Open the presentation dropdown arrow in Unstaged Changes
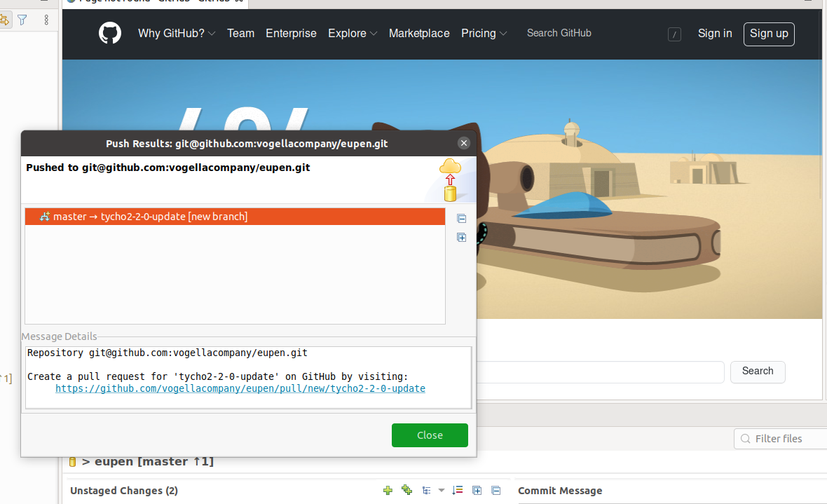The height and width of the screenshot is (504, 827). pos(442,490)
